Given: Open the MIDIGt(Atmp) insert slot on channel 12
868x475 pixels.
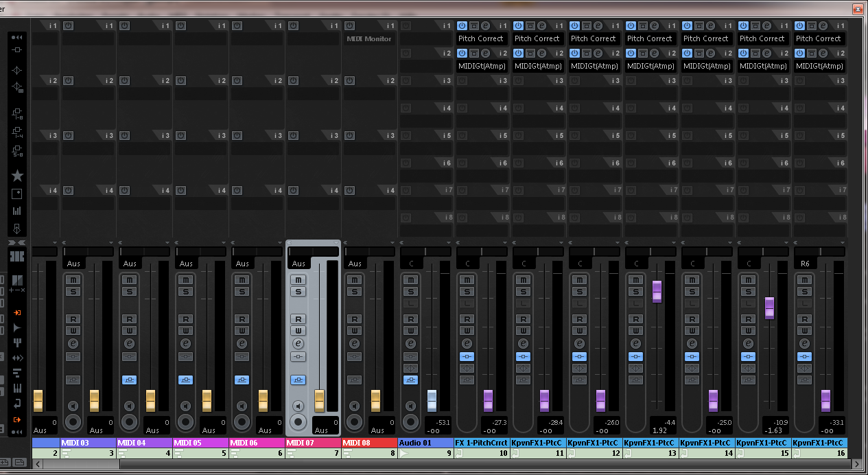Looking at the screenshot, I should 594,66.
